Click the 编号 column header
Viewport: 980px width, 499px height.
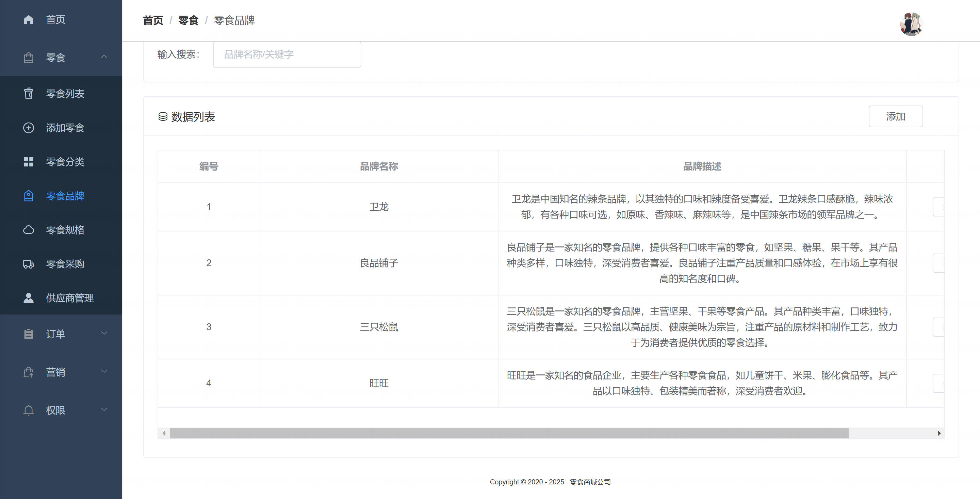pos(209,166)
